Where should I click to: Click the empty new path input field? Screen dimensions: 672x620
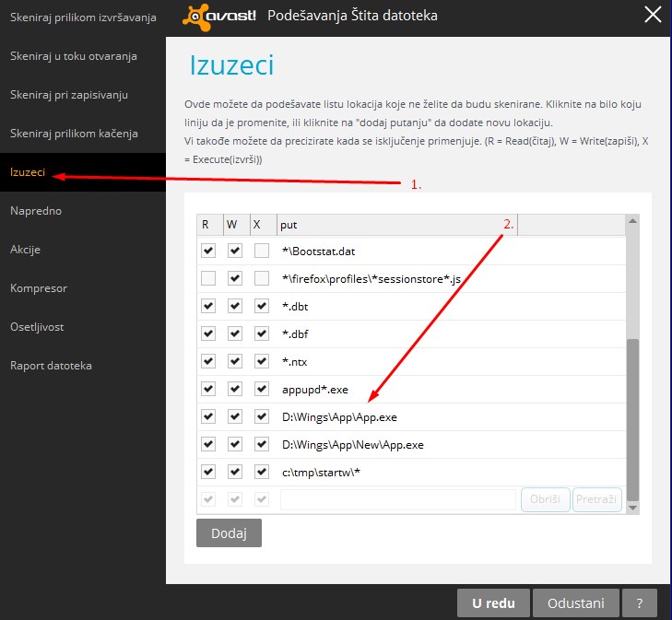point(397,499)
